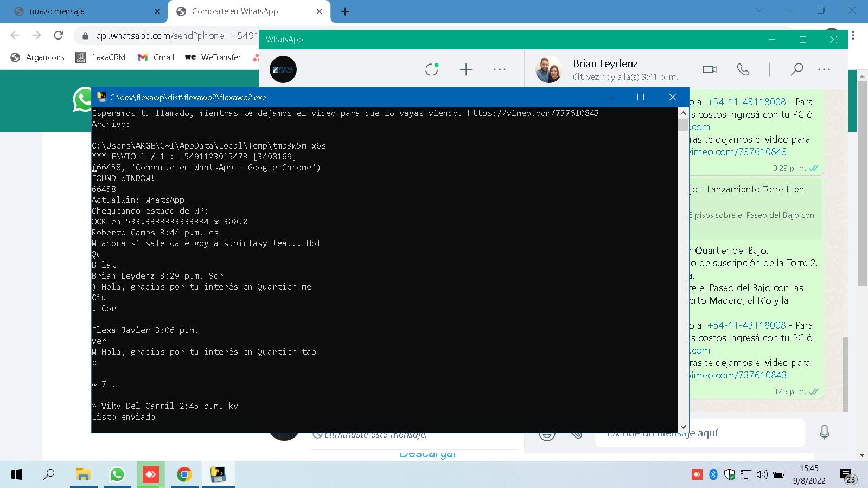Click the flexawp2.exe console title bar icon
Screen dimensions: 868x488
[101, 97]
